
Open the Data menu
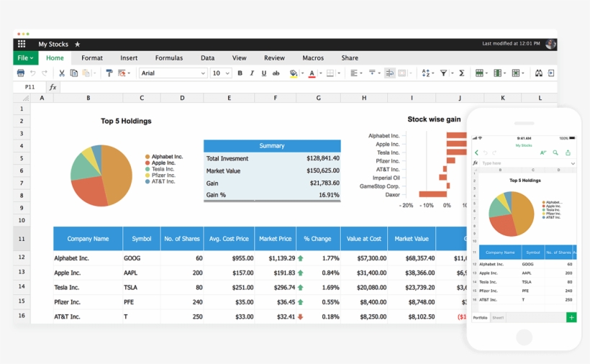[207, 58]
